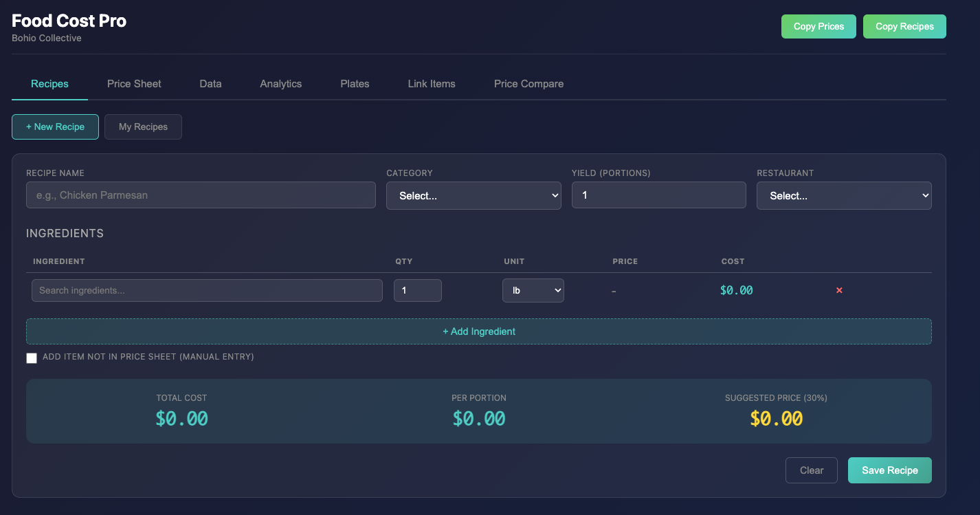This screenshot has height=515, width=980.
Task: Open the Restaurant dropdown
Action: [844, 195]
